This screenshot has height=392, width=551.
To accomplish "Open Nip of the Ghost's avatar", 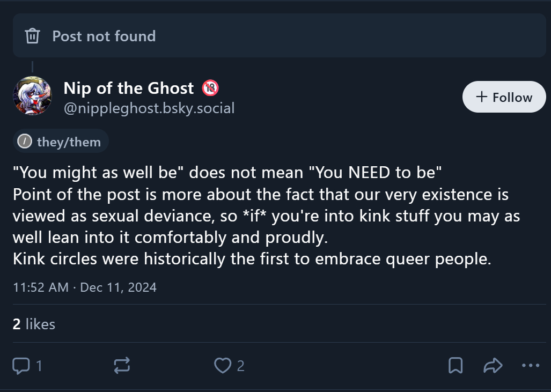I will [x=32, y=95].
